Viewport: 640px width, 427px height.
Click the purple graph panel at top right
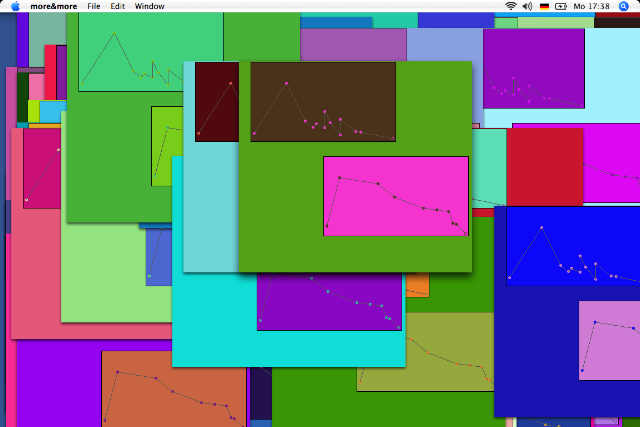[533, 68]
